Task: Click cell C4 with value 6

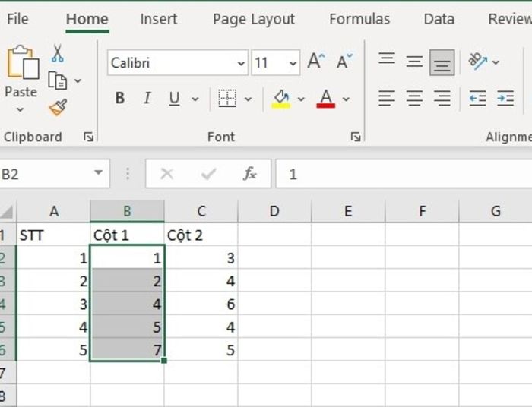Action: tap(201, 304)
